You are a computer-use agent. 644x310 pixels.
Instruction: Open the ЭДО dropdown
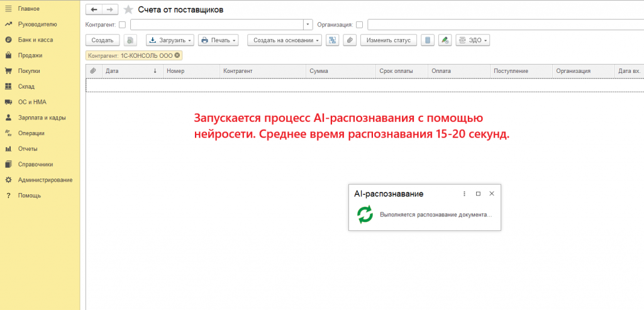coord(473,40)
